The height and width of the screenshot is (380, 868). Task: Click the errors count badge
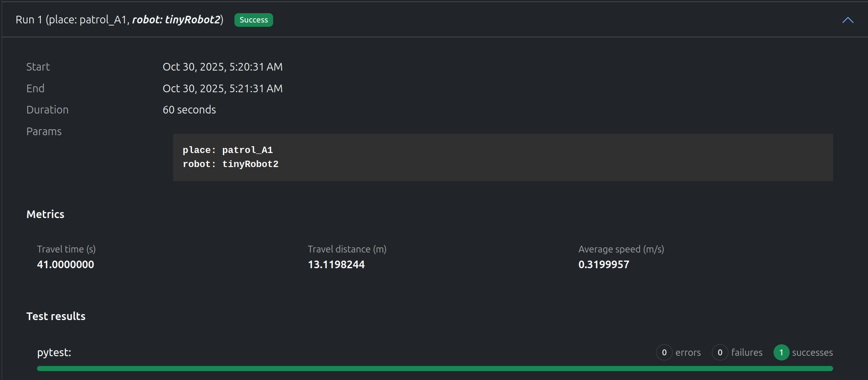pyautogui.click(x=664, y=352)
